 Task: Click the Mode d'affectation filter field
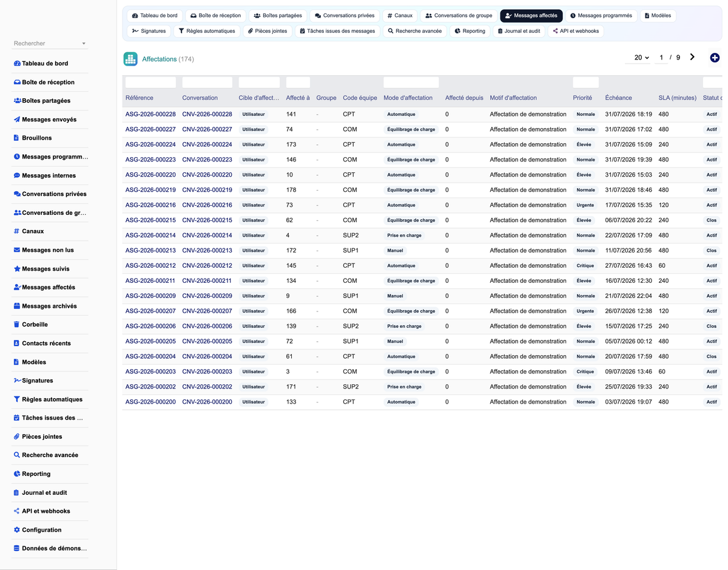pyautogui.click(x=411, y=83)
